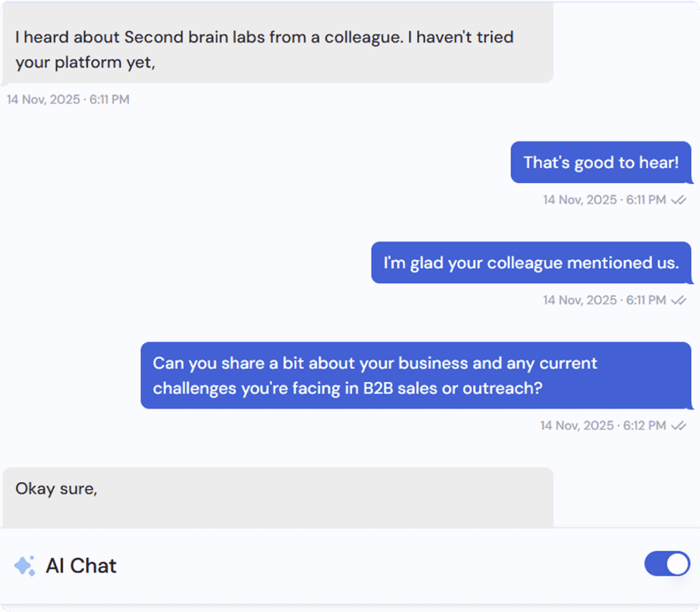Click the white knob of the AI Chat switch
This screenshot has width=700, height=612.
[677, 564]
